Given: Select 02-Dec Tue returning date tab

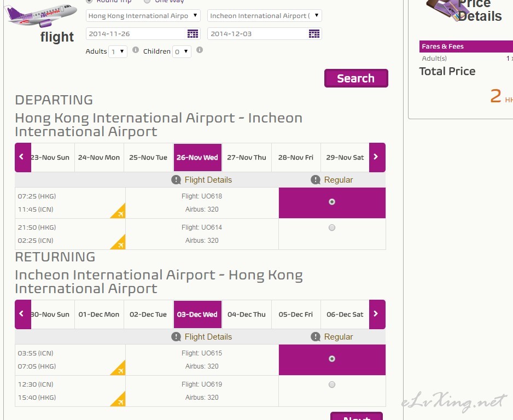Looking at the screenshot, I should 149,314.
